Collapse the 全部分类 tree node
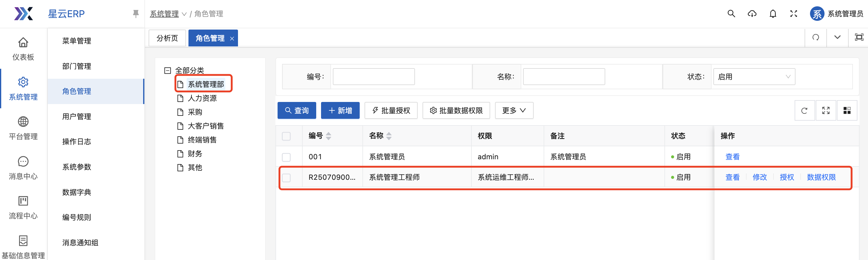 [167, 70]
